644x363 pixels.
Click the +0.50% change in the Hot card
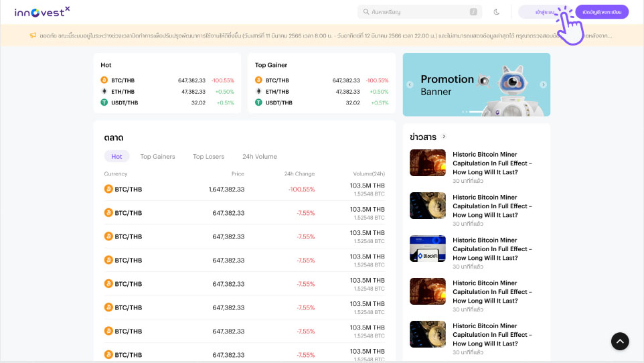click(225, 92)
